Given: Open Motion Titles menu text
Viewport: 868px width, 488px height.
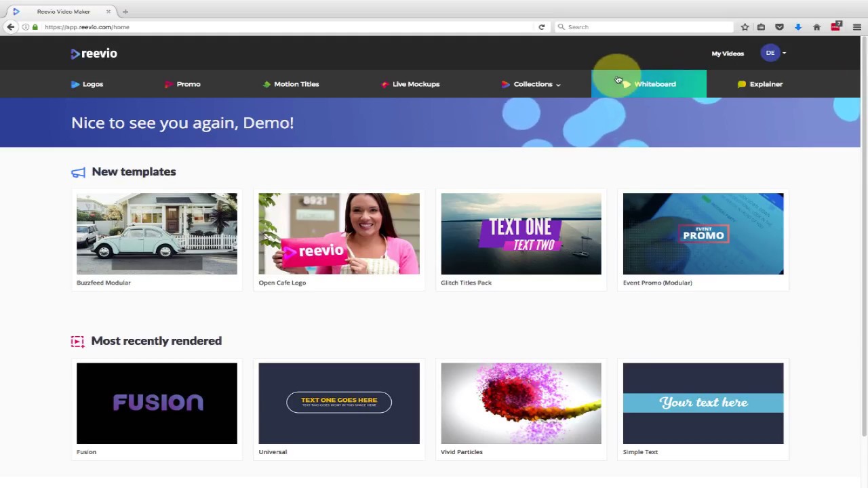Looking at the screenshot, I should 296,84.
